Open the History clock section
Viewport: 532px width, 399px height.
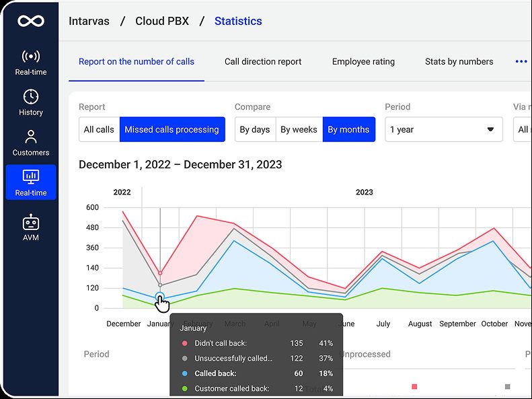(31, 102)
